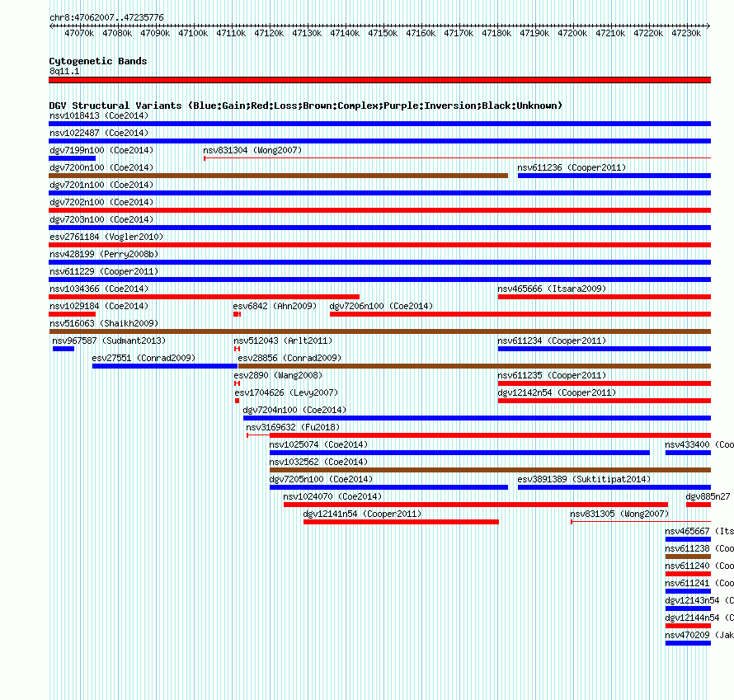Click the 47200k ruler position
The height and width of the screenshot is (700, 734).
point(572,33)
